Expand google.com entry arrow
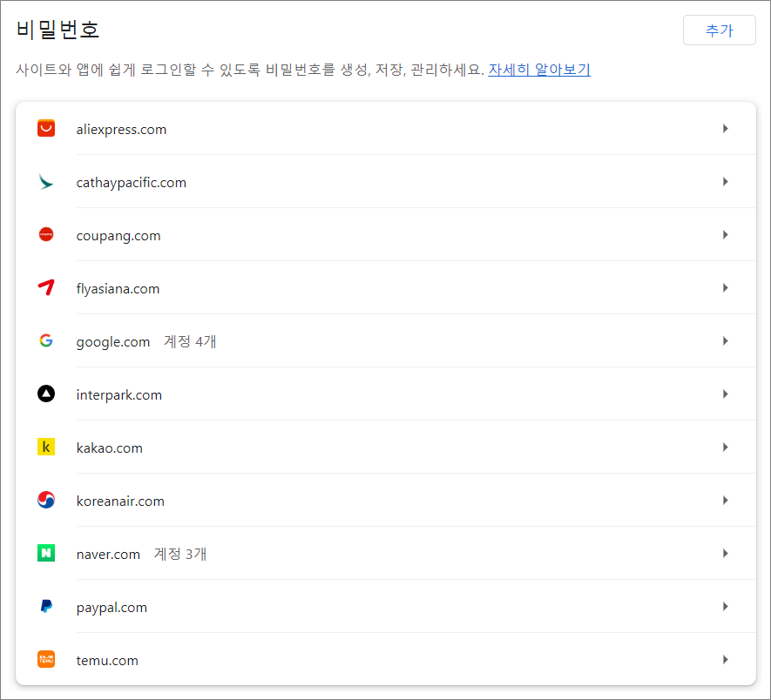Image resolution: width=771 pixels, height=700 pixels. coord(726,341)
